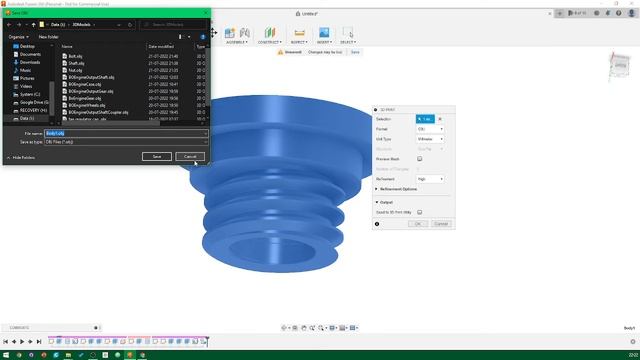Click New folder in Save dialog
The height and width of the screenshot is (360, 640).
(x=49, y=37)
